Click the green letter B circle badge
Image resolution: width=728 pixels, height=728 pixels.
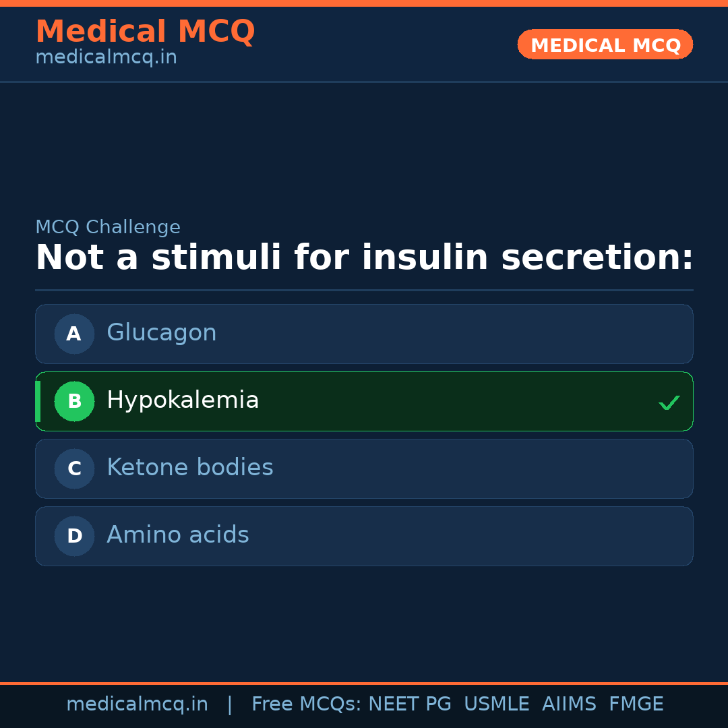(74, 401)
